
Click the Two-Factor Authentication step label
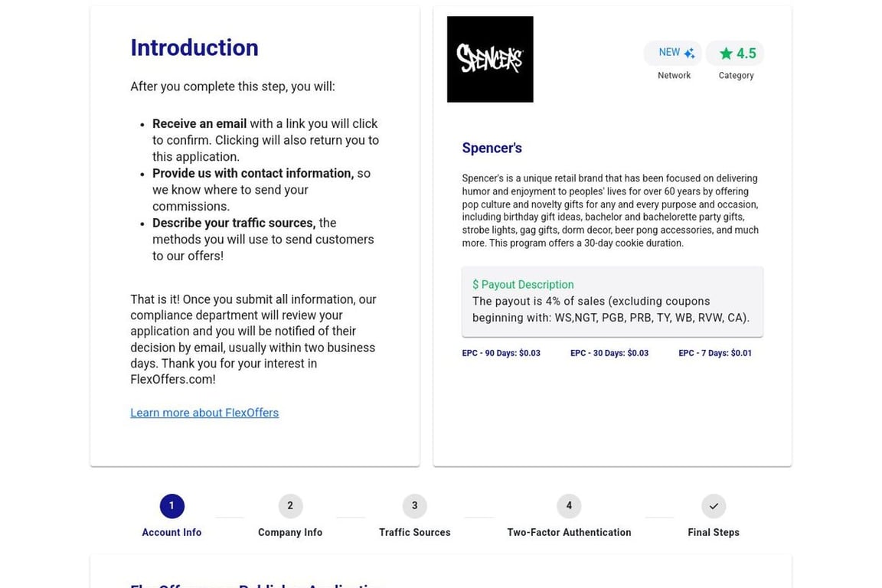[569, 532]
